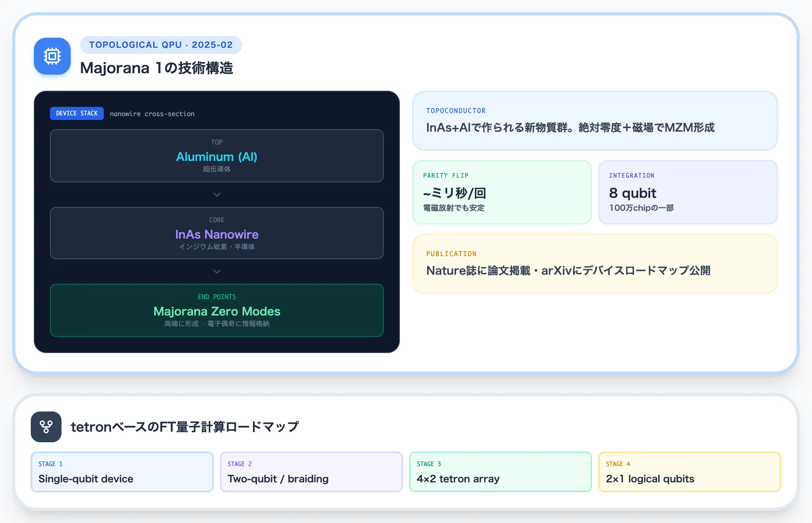Select the INTEGRATION 8 qubit card

(688, 192)
